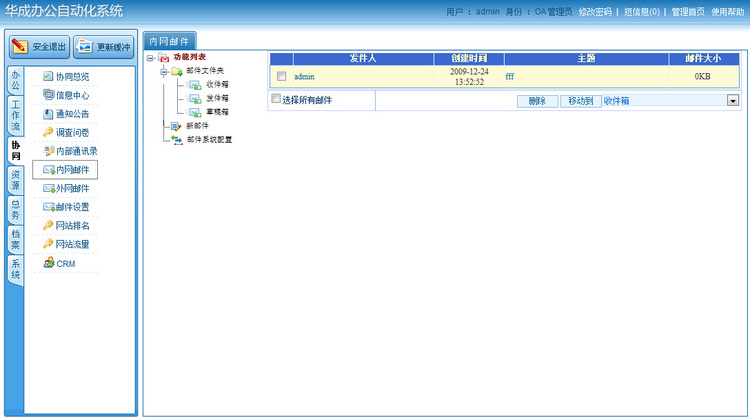Open the 修改密码 link
This screenshot has width=750, height=420.
595,11
